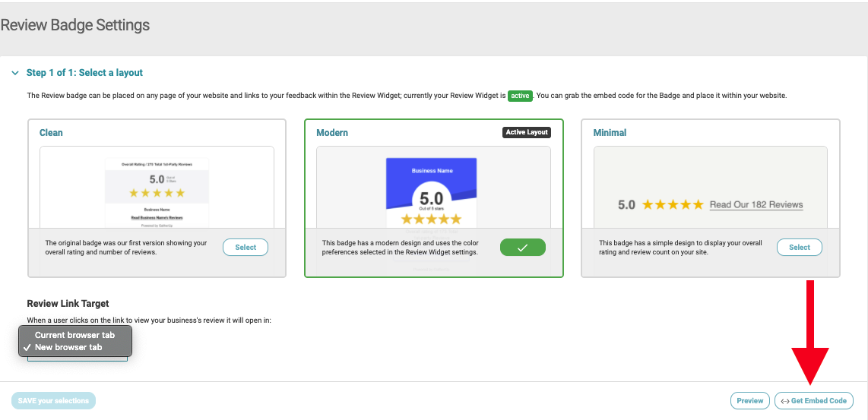Click the green checkmark on Modern layout

click(522, 248)
